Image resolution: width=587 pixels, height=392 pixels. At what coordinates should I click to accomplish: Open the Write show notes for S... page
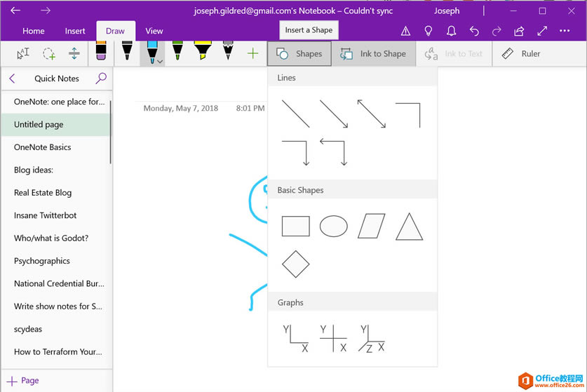coord(56,306)
